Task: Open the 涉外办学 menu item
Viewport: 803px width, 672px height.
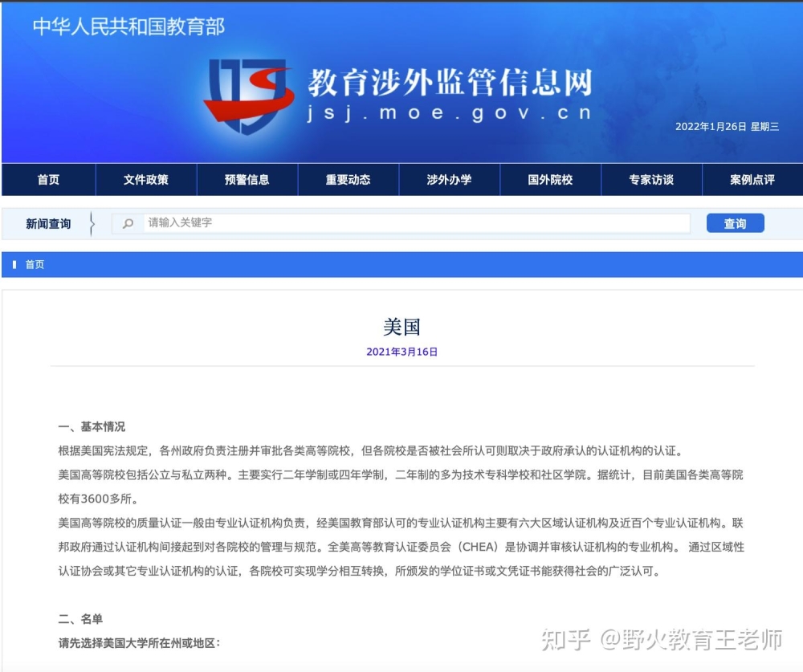Action: tap(449, 180)
